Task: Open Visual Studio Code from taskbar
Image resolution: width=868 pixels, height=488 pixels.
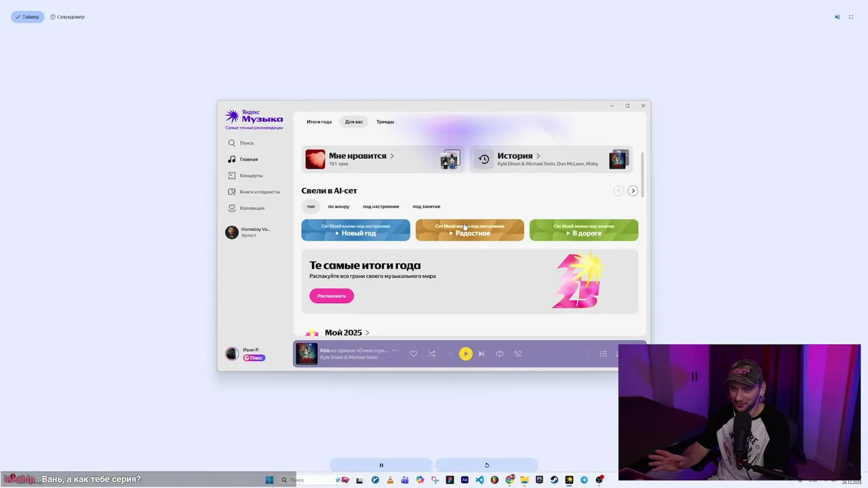Action: pyautogui.click(x=479, y=480)
